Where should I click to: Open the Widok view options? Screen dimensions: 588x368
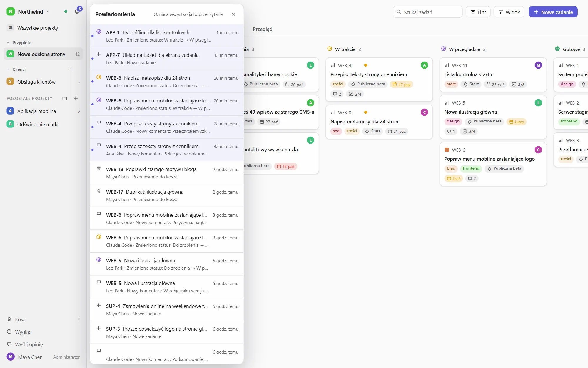tap(509, 12)
